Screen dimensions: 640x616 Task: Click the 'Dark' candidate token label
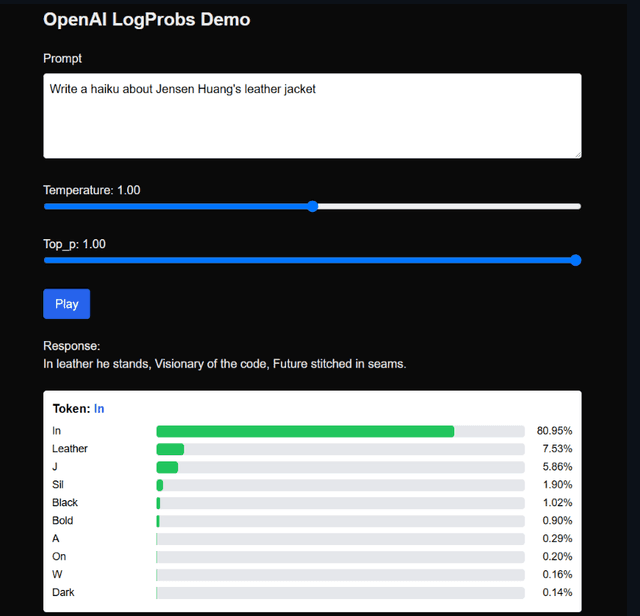coord(63,593)
